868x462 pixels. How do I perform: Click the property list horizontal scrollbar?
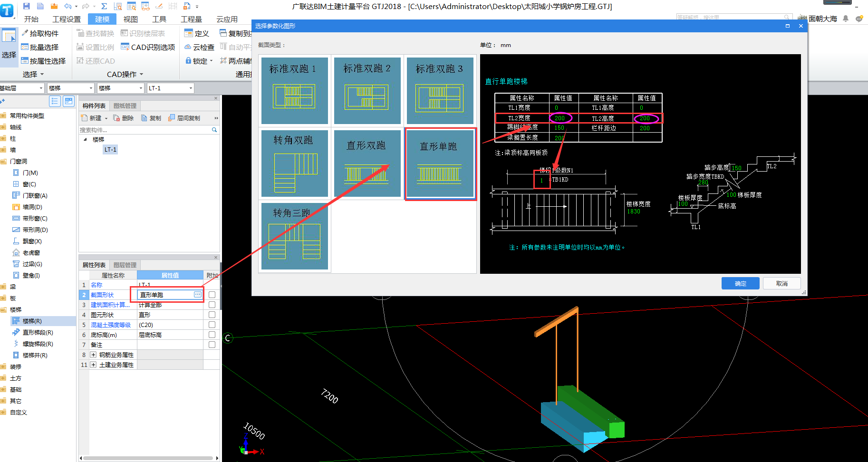point(147,458)
